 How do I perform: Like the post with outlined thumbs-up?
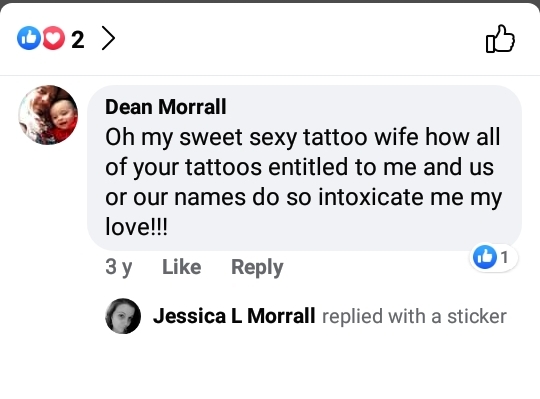tap(500, 39)
